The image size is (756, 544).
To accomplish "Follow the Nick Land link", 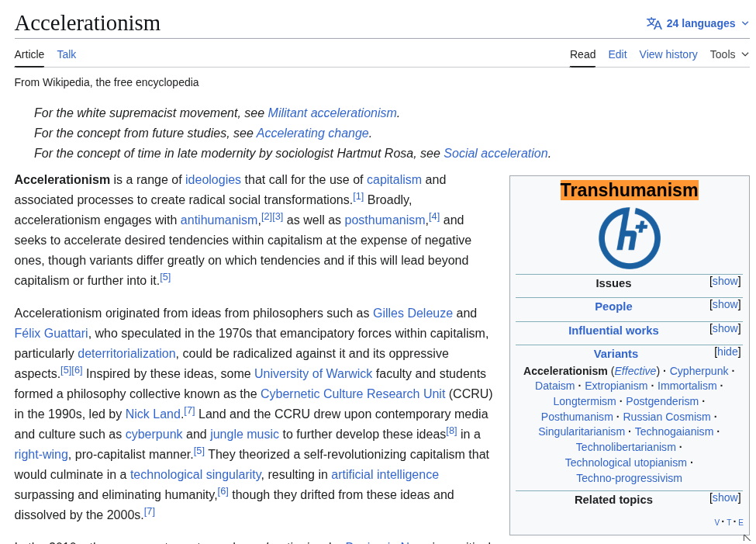I will (x=153, y=414).
